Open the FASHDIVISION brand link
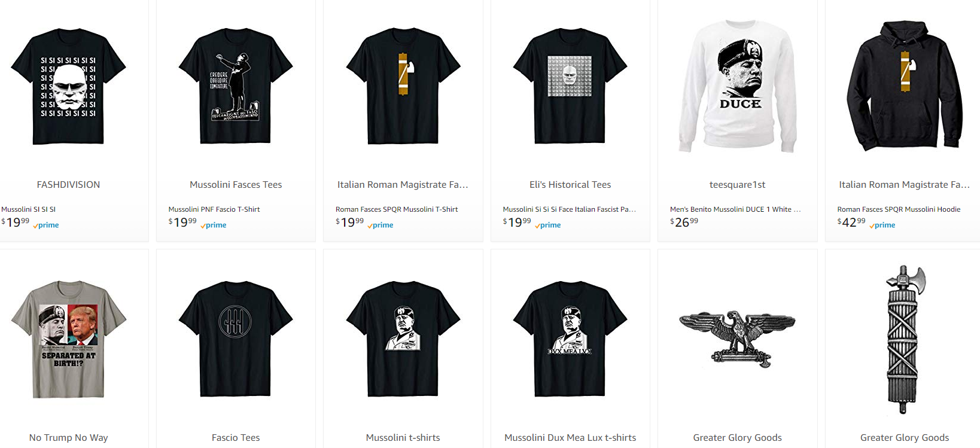The image size is (980, 448). [68, 185]
